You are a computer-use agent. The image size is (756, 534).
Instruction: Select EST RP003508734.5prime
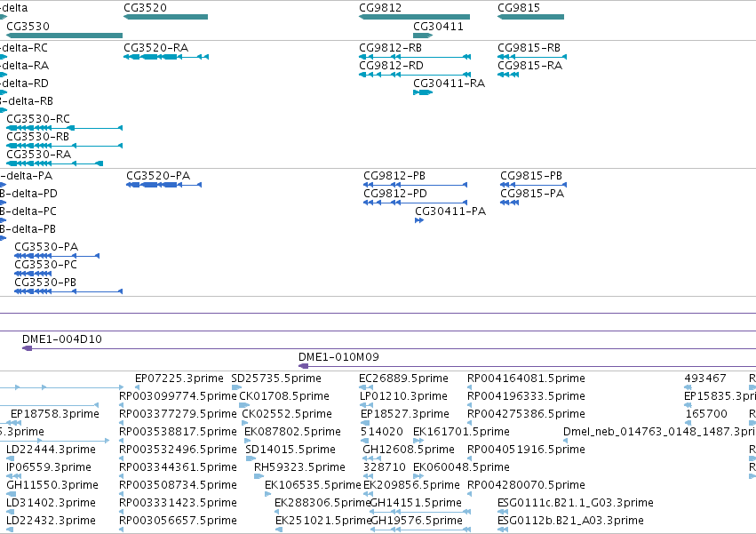click(178, 485)
